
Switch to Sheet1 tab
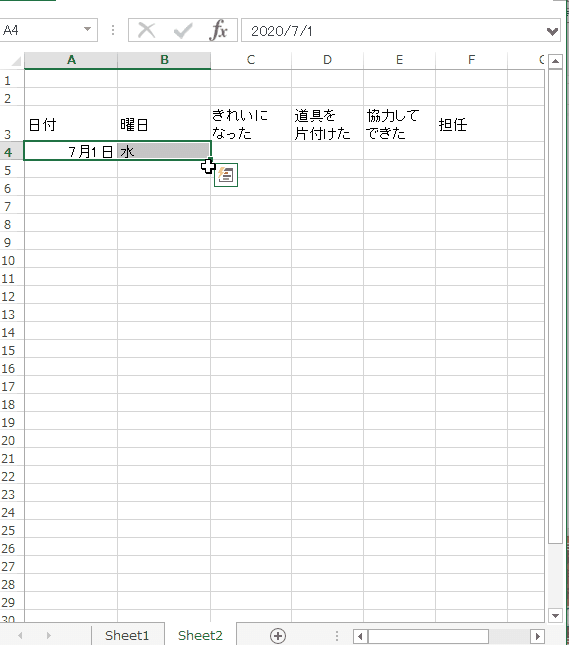[x=127, y=636]
